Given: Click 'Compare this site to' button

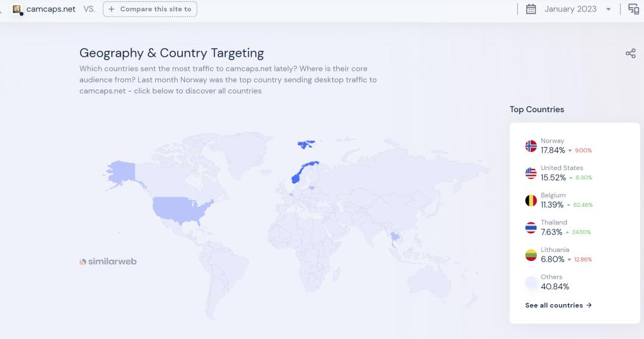Looking at the screenshot, I should point(150,9).
